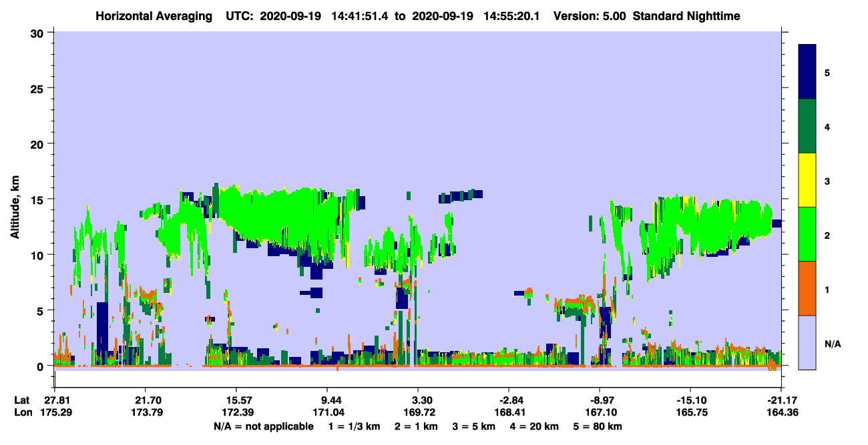The width and height of the screenshot is (868, 445).
Task: Click legend text '3 = 5 km'
Action: [475, 426]
